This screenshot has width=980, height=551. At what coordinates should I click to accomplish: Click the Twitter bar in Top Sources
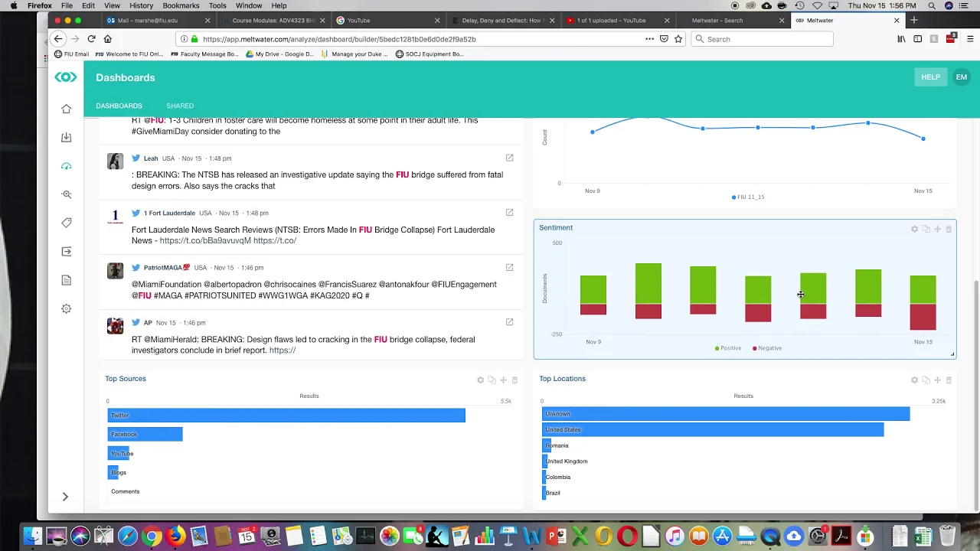[286, 415]
